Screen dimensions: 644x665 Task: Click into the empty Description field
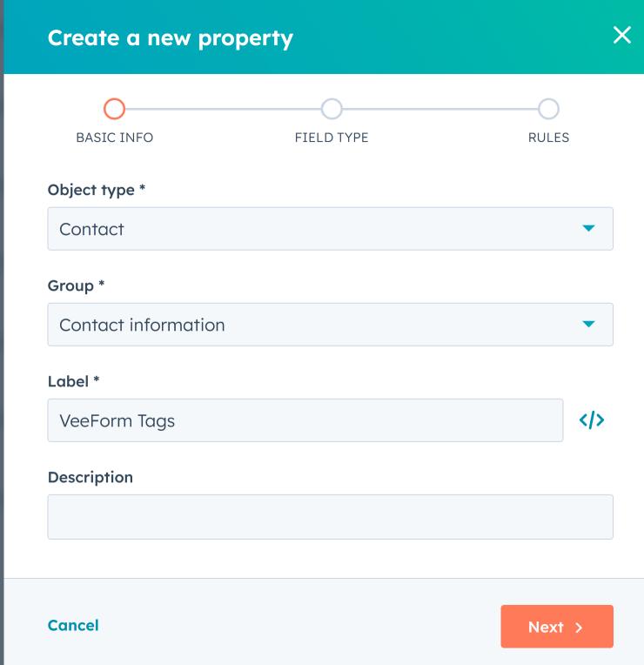coord(330,517)
